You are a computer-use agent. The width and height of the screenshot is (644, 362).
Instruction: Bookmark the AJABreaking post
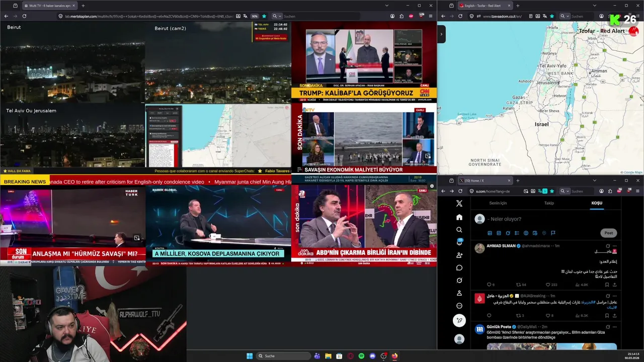click(x=607, y=316)
